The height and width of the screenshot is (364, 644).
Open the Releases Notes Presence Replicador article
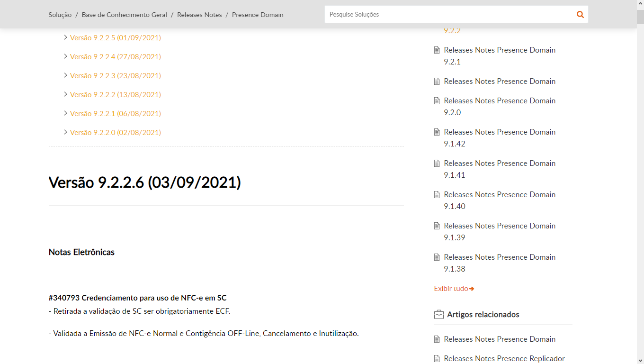click(x=504, y=358)
